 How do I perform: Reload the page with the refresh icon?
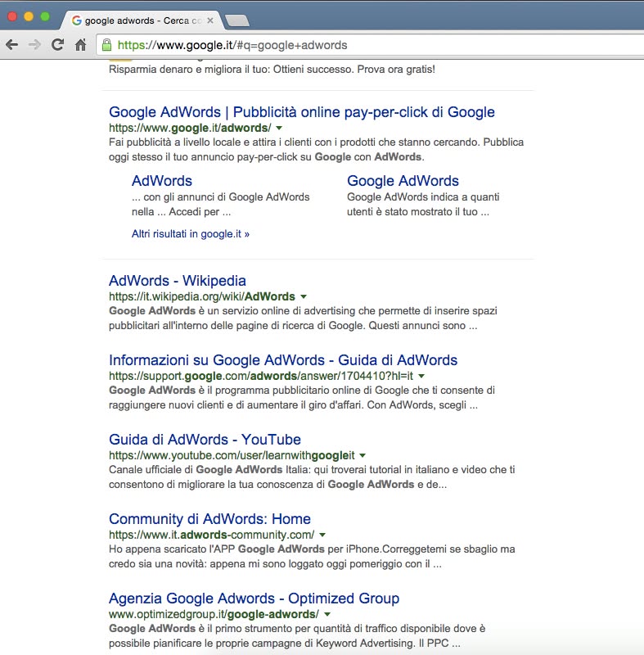[57, 45]
